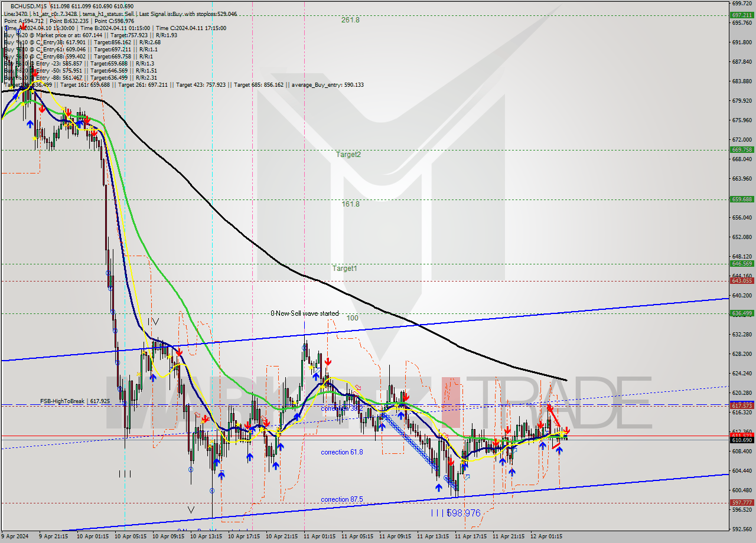Screen dimensions: 756x543
Task: Click the 592.560 price axis label
Action: click(741, 528)
